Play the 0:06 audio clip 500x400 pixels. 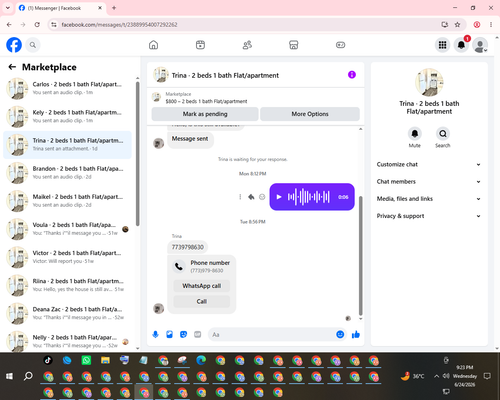pyautogui.click(x=279, y=197)
